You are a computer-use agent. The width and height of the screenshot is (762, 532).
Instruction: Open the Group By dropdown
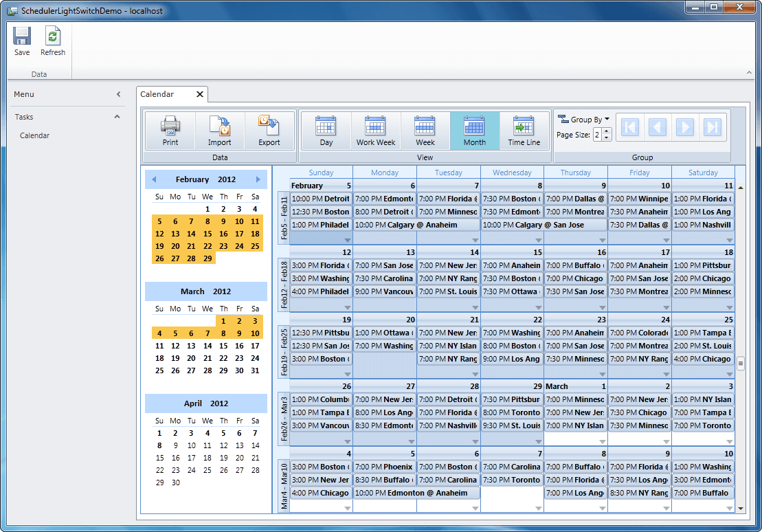(583, 119)
